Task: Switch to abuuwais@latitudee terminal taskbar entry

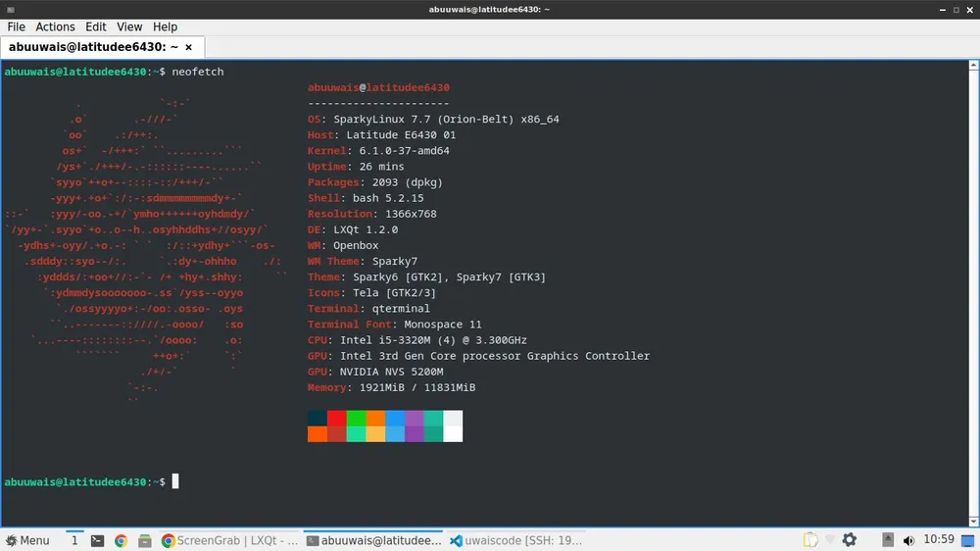Action: 373,540
